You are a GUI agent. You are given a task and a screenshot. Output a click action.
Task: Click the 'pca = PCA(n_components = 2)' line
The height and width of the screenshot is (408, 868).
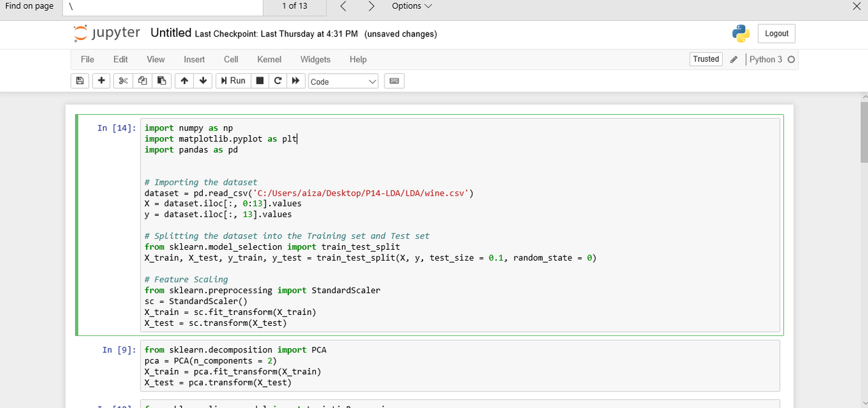[210, 360]
